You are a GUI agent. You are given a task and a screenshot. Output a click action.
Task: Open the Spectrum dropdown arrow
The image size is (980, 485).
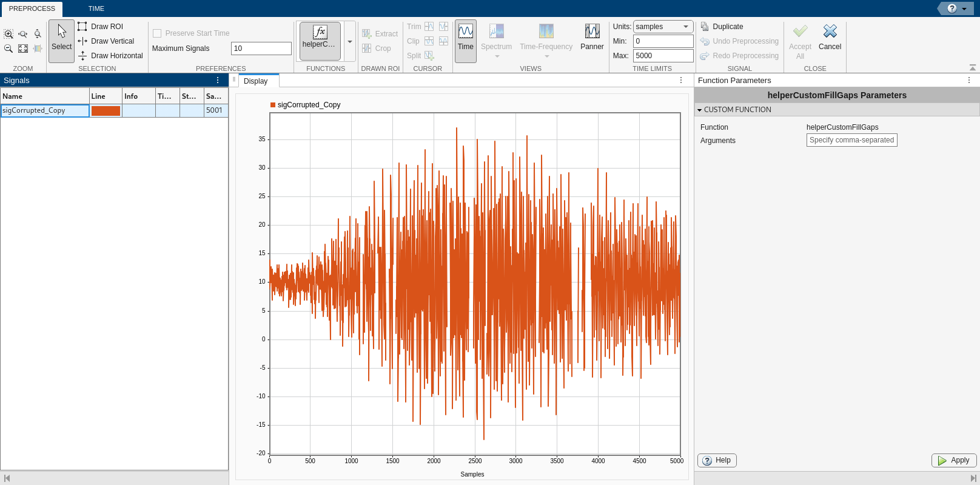coord(497,57)
